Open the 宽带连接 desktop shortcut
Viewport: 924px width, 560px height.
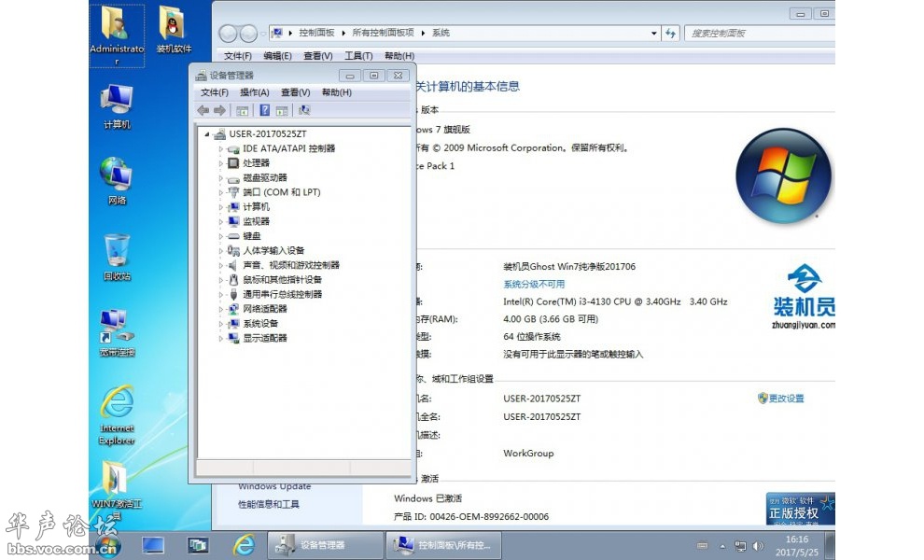[117, 333]
